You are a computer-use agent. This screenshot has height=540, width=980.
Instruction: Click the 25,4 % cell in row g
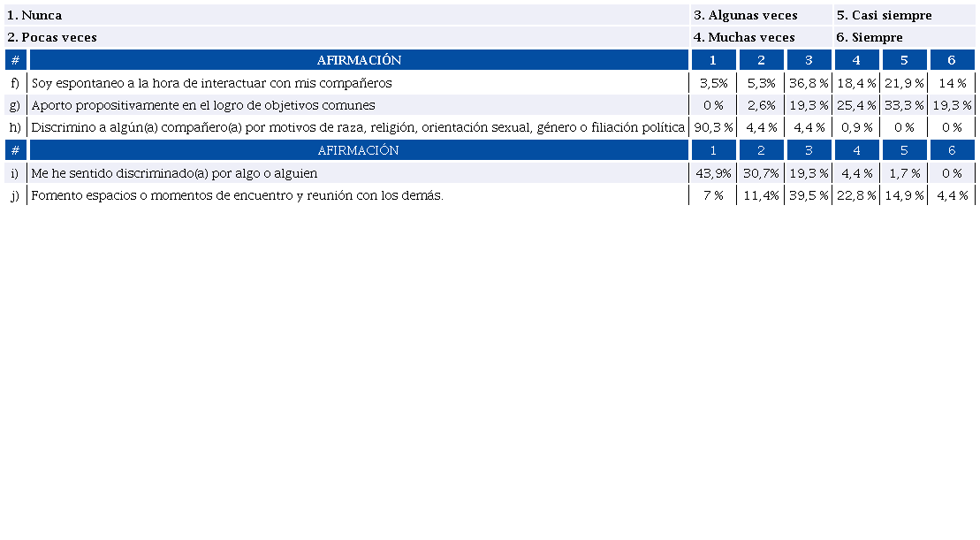click(x=856, y=105)
